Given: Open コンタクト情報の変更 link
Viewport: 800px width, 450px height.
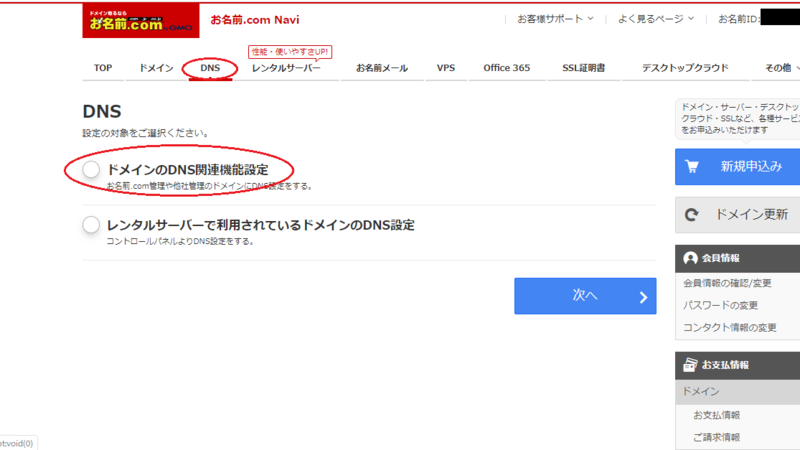Looking at the screenshot, I should coord(730,328).
